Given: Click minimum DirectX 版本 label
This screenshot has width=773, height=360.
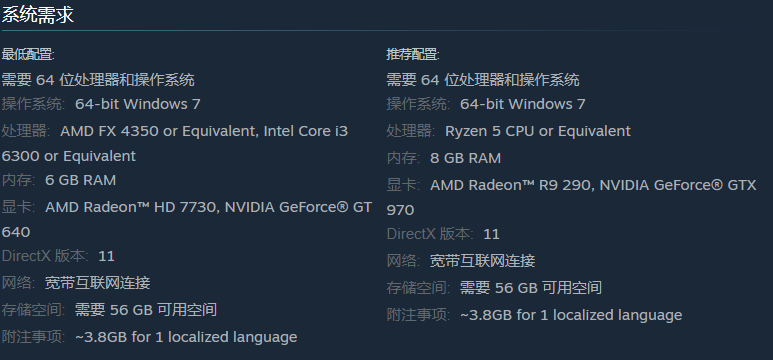Looking at the screenshot, I should (45, 256).
